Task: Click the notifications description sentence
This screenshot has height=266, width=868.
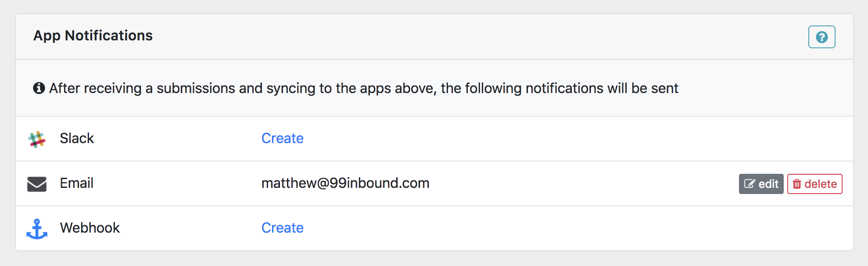Action: [x=363, y=88]
